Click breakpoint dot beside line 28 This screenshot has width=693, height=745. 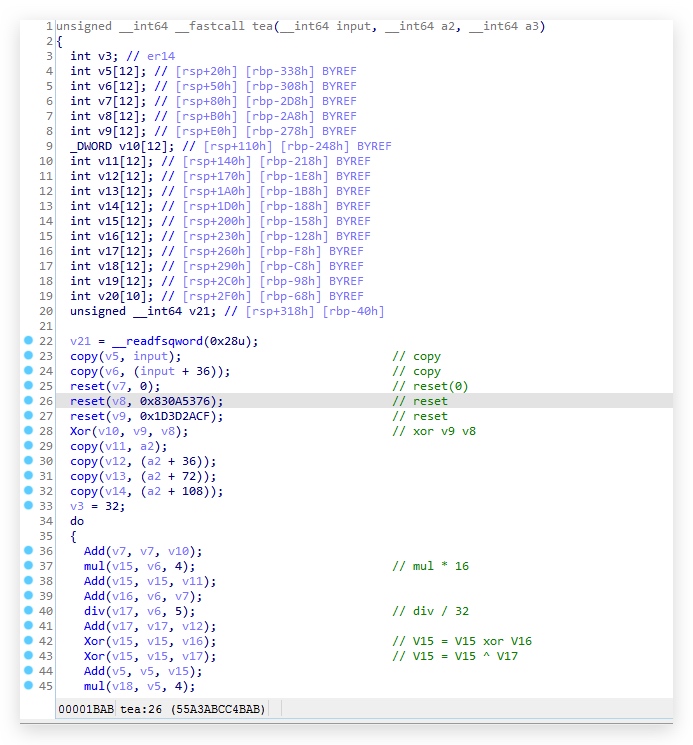click(28, 430)
